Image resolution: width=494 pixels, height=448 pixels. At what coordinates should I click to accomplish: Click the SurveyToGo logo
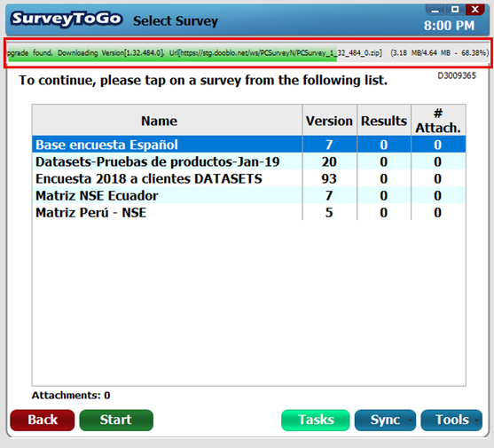(x=67, y=19)
